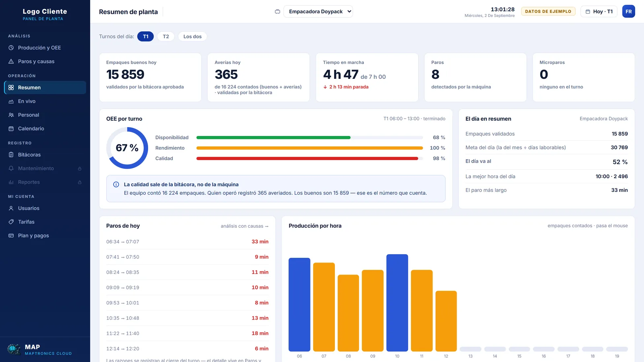Click the green Disponibilidad progress bar

pyautogui.click(x=273, y=138)
